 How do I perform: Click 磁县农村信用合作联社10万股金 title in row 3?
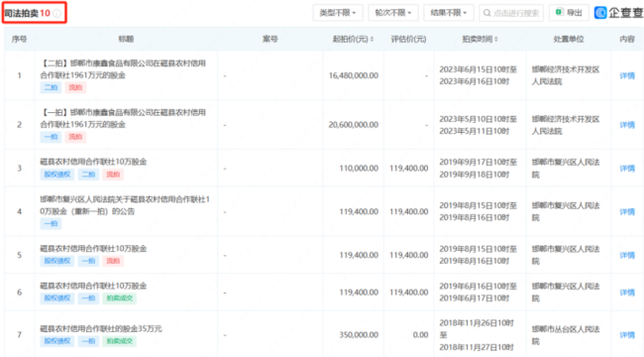click(93, 162)
